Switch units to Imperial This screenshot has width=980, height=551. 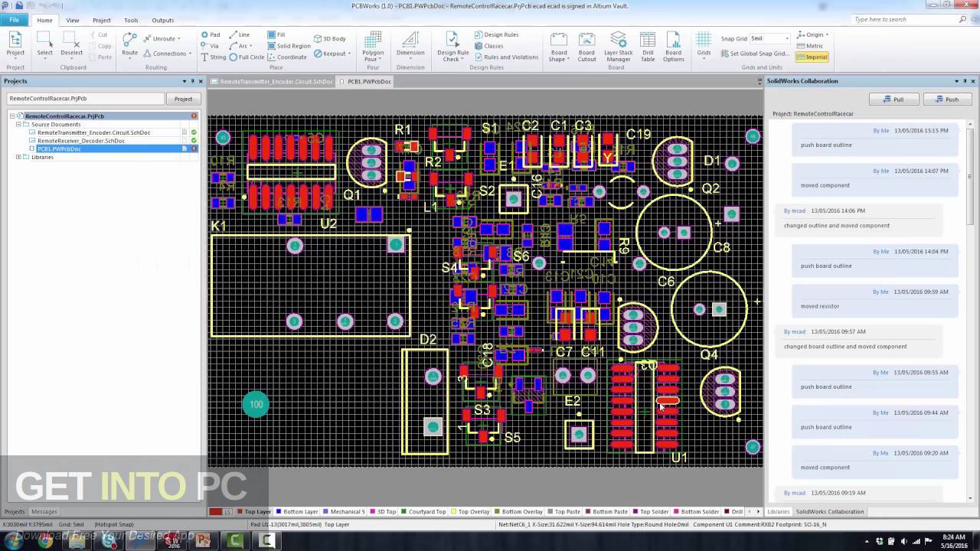812,57
